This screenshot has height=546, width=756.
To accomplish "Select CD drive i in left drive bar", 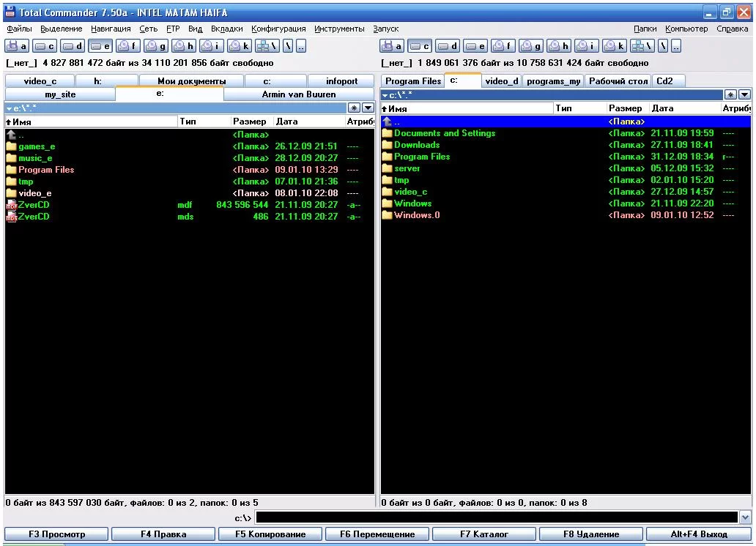I will [212, 46].
